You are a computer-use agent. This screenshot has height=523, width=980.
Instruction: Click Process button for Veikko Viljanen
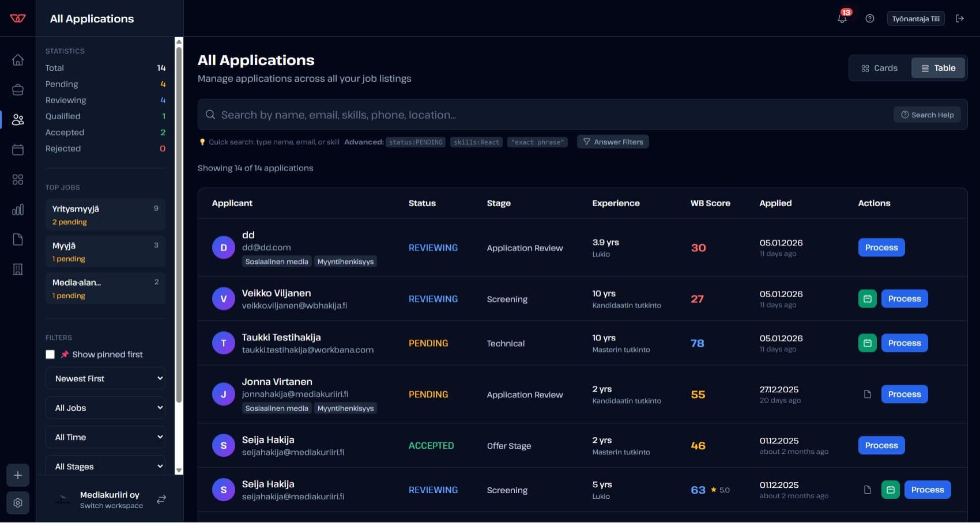click(904, 299)
